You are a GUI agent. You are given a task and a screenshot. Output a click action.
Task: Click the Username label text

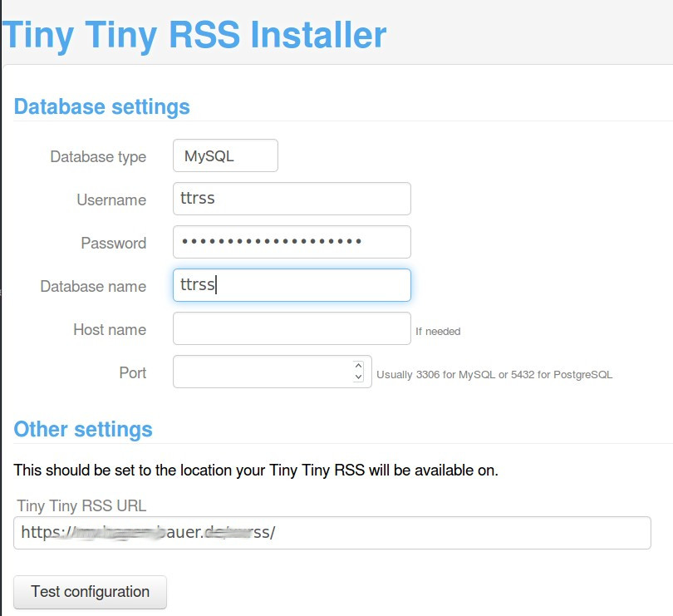click(111, 200)
